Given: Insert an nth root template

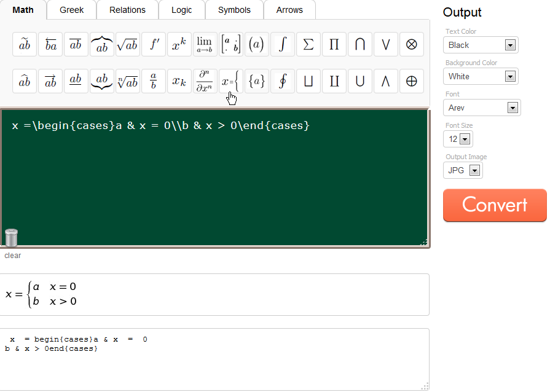Looking at the screenshot, I should [127, 80].
